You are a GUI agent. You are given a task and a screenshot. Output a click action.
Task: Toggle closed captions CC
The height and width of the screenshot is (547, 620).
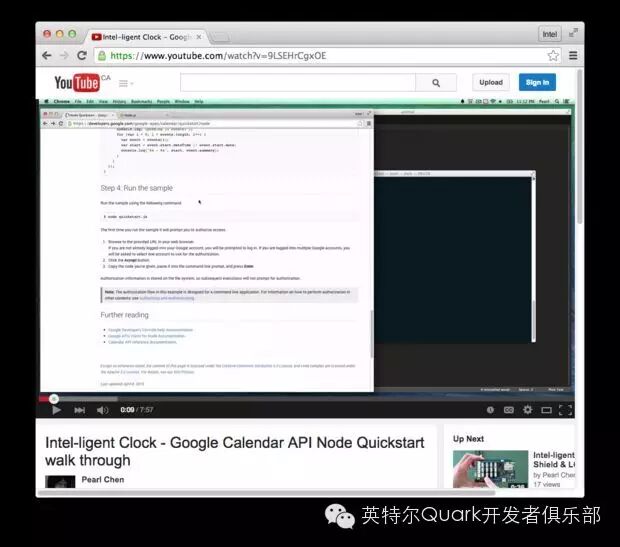click(508, 410)
